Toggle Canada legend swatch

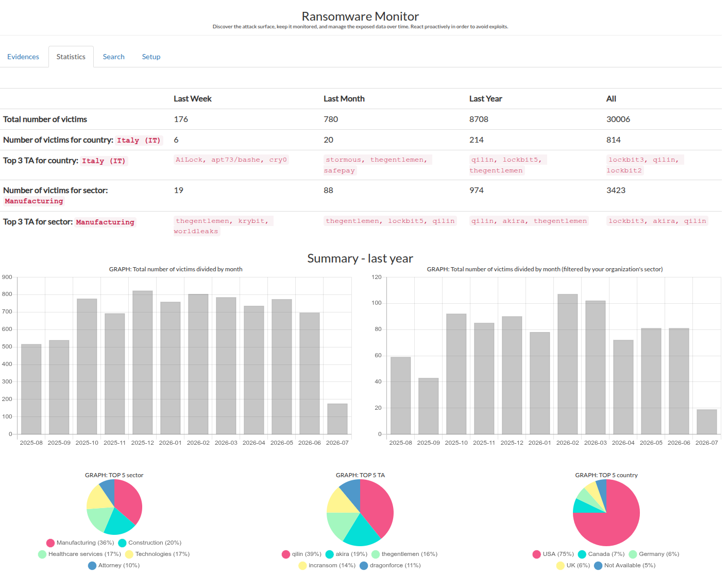(x=582, y=554)
